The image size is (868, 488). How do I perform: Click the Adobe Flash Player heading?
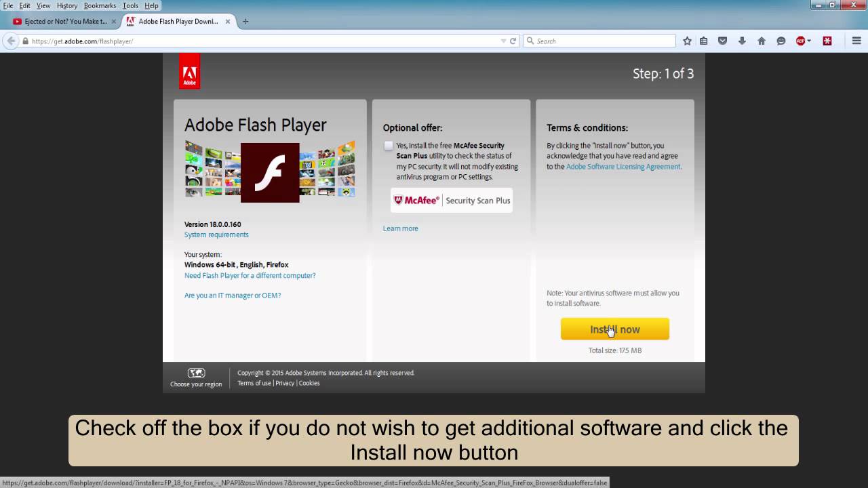point(256,125)
